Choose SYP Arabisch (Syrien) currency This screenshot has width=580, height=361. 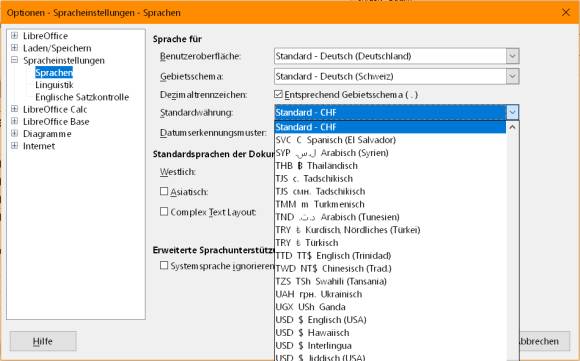tap(390, 153)
